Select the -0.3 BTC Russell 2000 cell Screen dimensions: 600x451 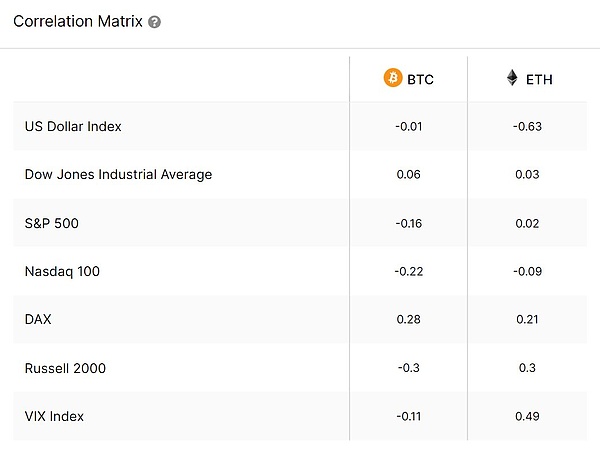pos(408,368)
